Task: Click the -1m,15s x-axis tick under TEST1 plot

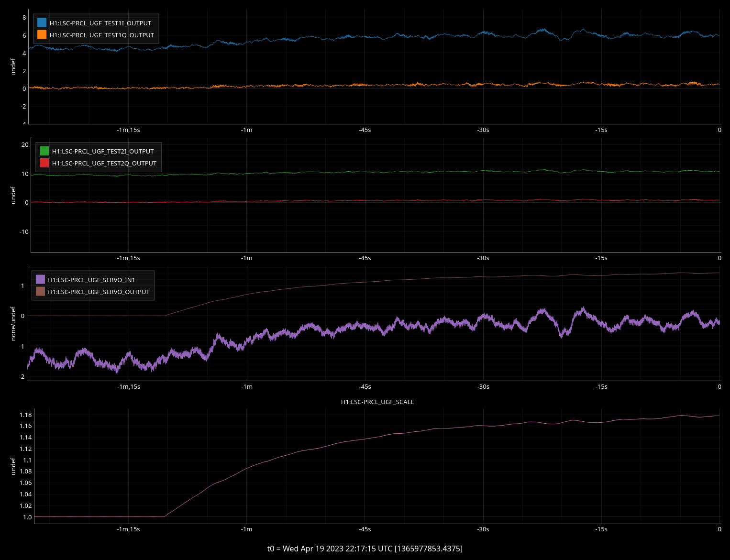Action: [128, 130]
